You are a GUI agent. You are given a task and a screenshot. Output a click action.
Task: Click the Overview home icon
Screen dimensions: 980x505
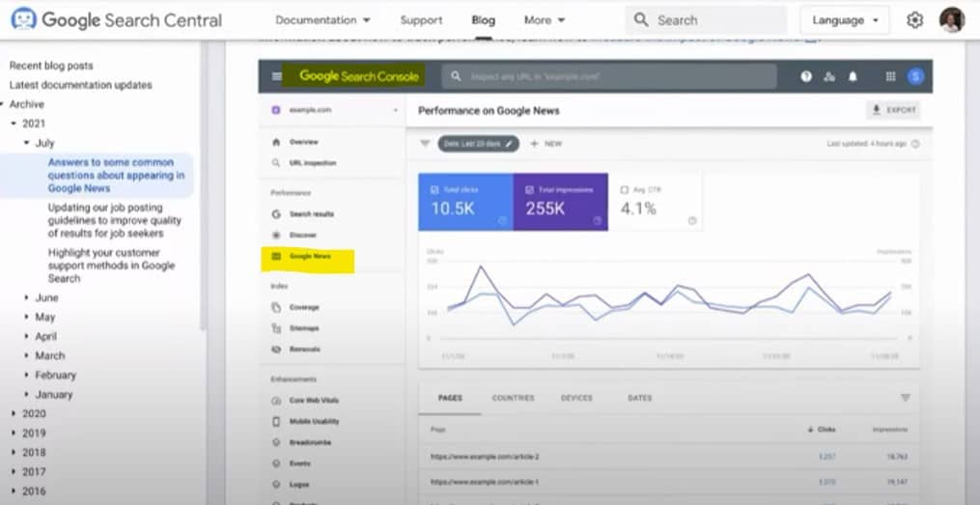point(275,142)
